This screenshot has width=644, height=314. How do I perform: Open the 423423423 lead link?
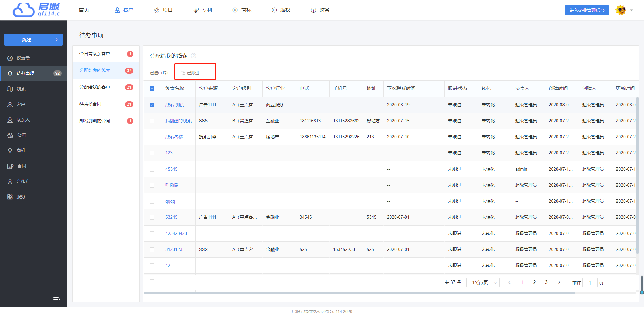(176, 234)
